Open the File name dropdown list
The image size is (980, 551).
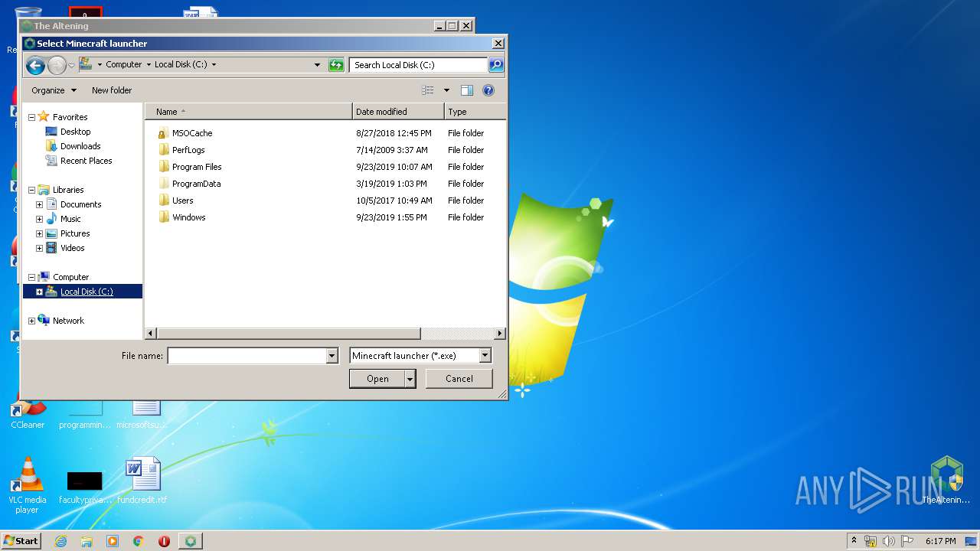(332, 356)
